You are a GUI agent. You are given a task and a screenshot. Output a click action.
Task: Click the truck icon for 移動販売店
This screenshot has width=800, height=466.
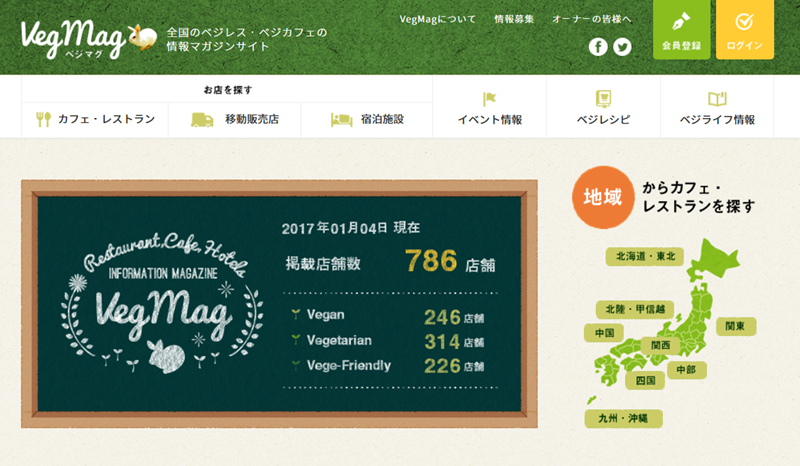(x=203, y=120)
